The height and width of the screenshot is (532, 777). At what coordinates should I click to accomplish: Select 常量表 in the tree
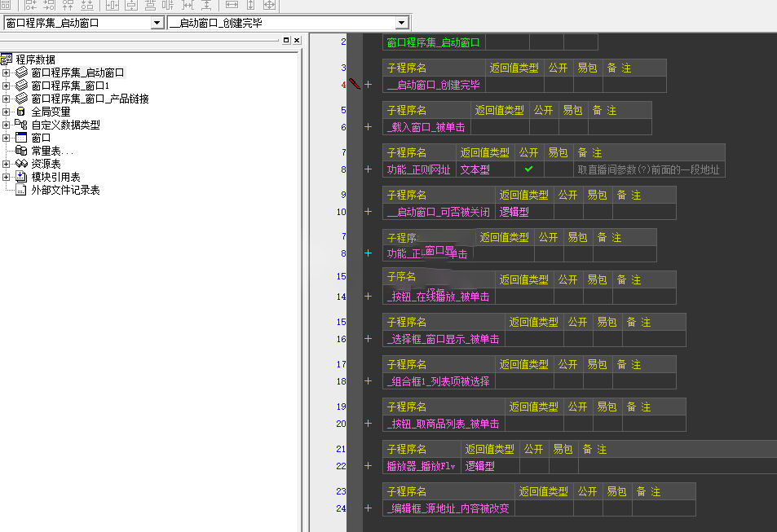coord(52,151)
